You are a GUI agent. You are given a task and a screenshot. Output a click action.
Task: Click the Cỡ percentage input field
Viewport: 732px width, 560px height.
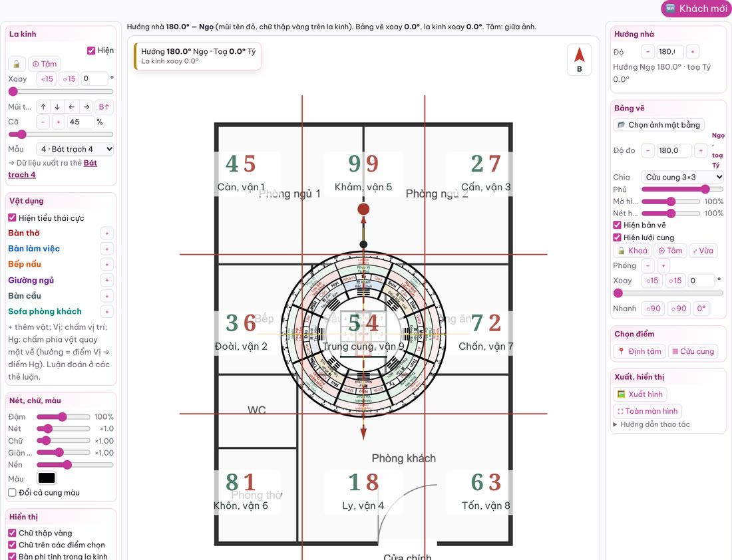pos(80,122)
